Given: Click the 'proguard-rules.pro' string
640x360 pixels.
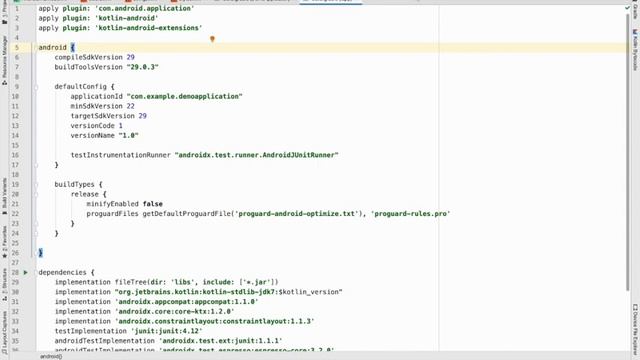Looking at the screenshot, I should point(411,213).
